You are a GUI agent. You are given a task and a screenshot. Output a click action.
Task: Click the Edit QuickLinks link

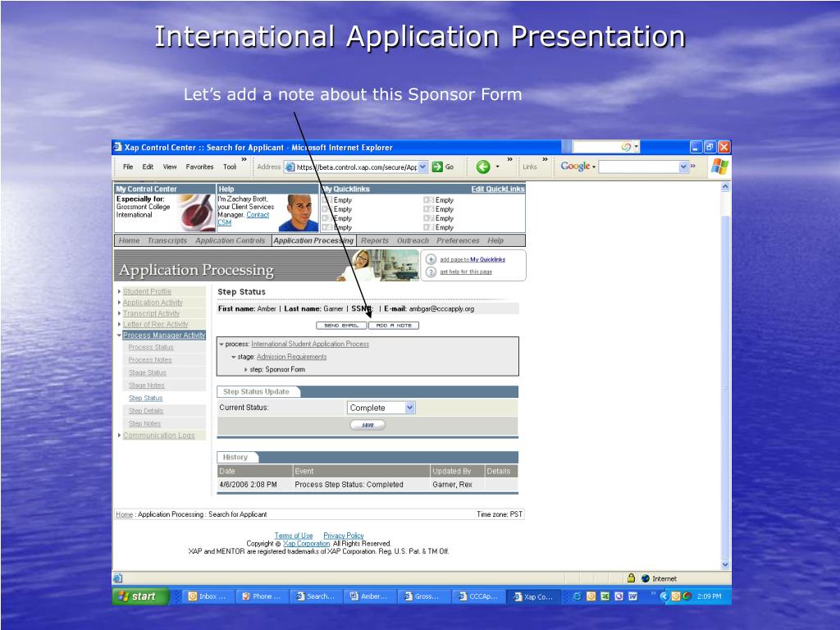498,189
